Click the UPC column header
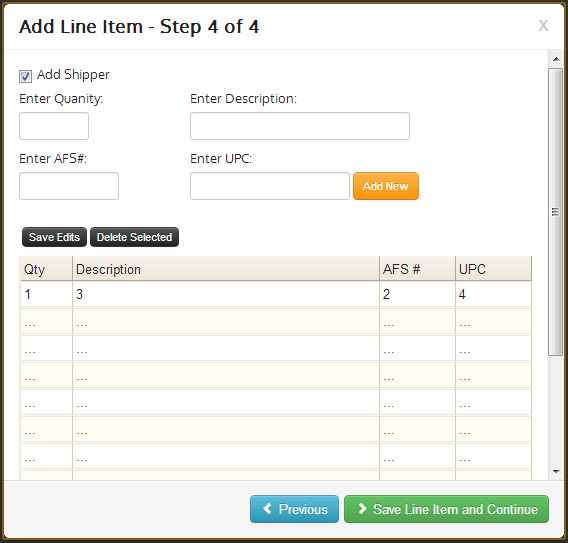568x543 pixels. tap(493, 269)
